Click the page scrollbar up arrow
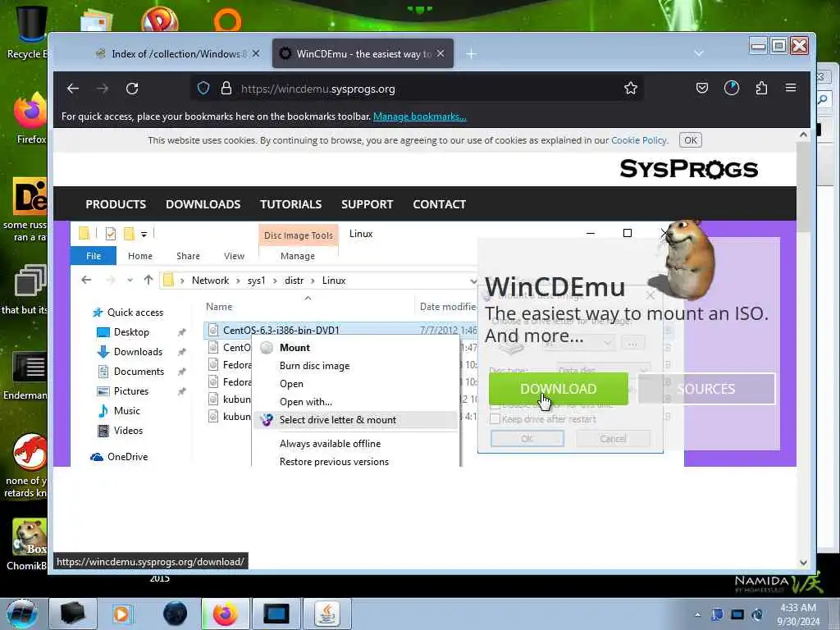This screenshot has height=630, width=840. pyautogui.click(x=803, y=135)
